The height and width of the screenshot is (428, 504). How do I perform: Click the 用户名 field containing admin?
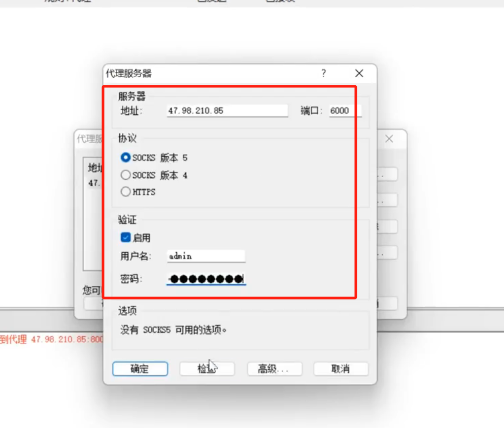click(206, 256)
